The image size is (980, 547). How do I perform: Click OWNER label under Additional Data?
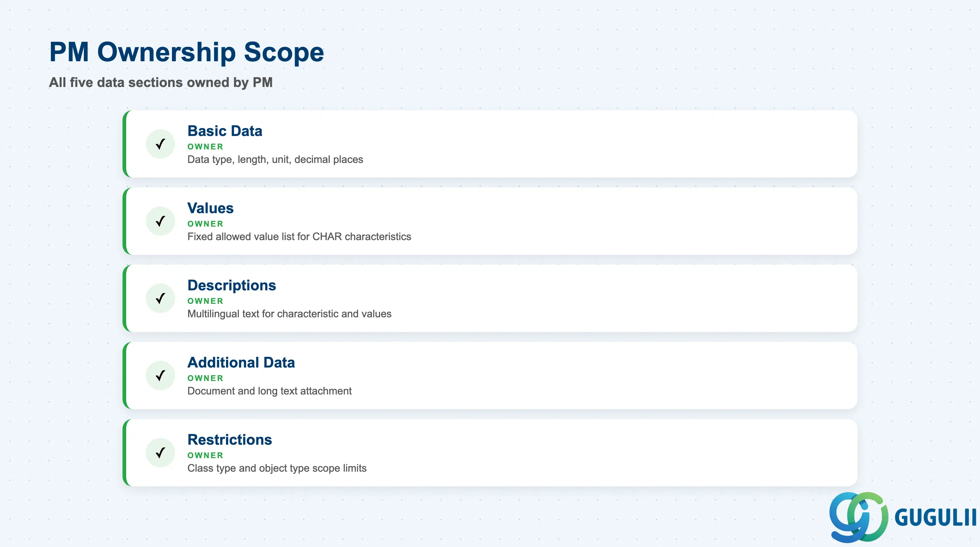pyautogui.click(x=205, y=379)
